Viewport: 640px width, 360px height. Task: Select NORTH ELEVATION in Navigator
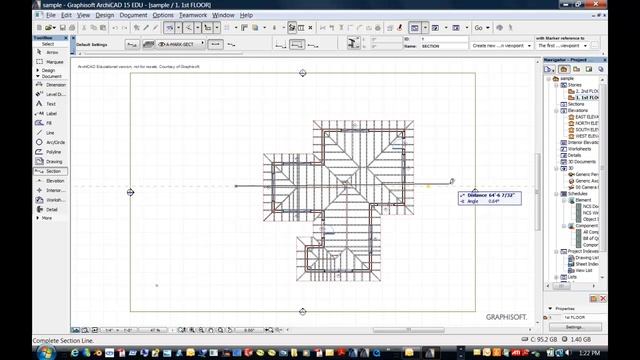tap(584, 123)
